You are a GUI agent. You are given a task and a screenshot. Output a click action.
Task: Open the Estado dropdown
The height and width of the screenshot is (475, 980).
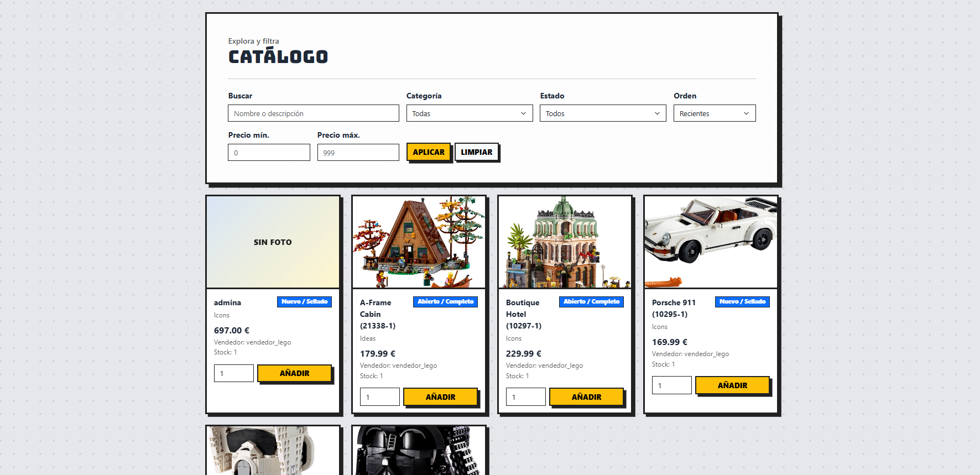(603, 113)
